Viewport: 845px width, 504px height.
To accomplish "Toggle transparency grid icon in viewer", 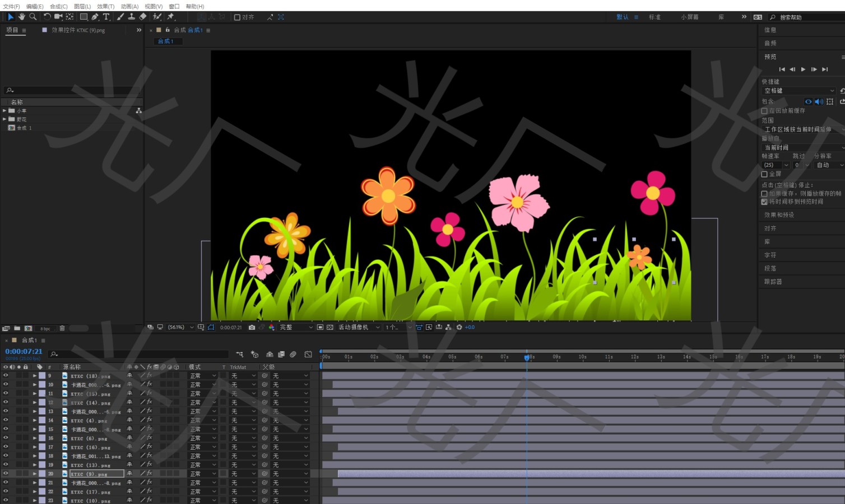I will (330, 327).
